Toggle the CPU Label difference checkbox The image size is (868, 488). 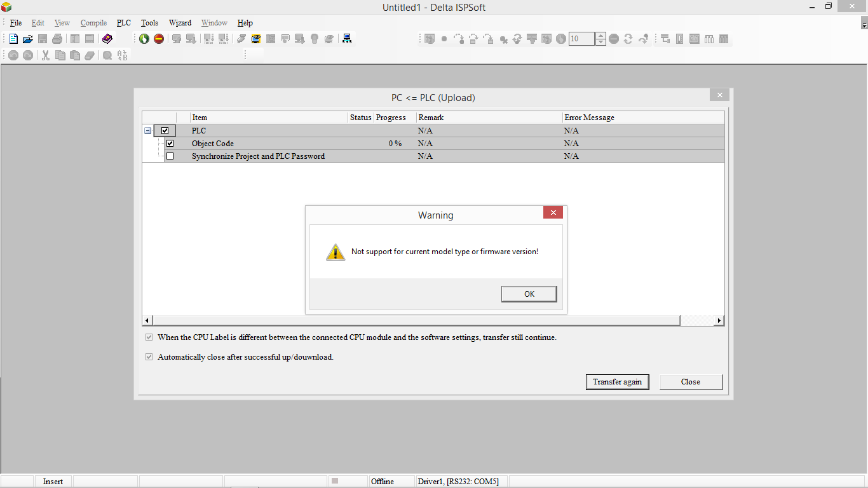(x=149, y=337)
